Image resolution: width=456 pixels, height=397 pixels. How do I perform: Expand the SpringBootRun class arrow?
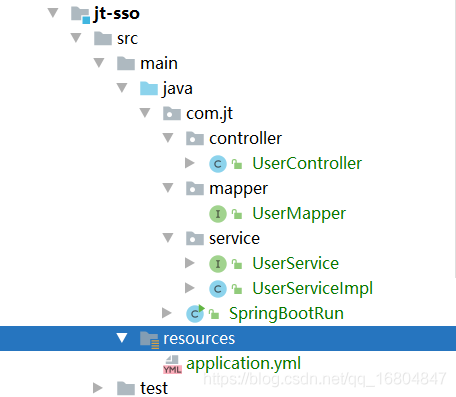(x=167, y=313)
